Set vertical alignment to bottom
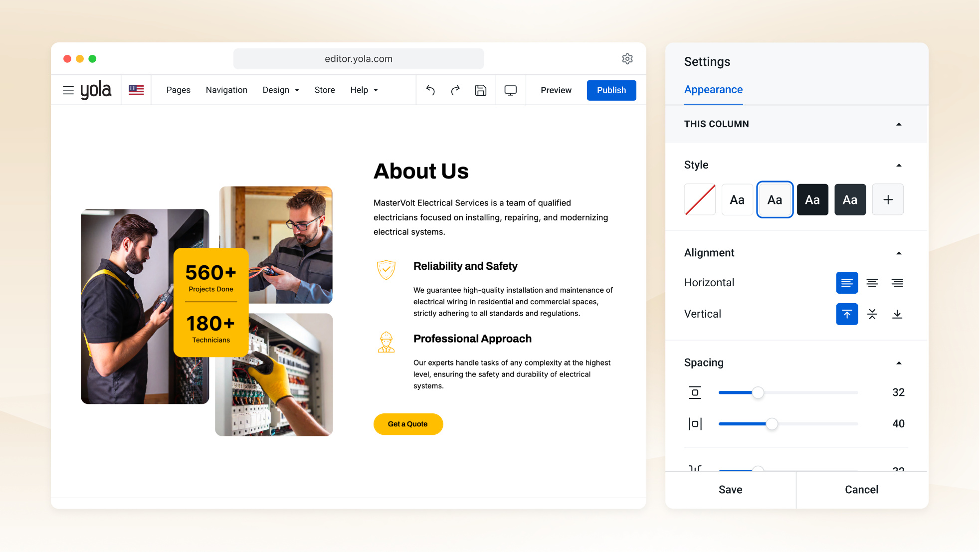The image size is (980, 552). click(897, 314)
